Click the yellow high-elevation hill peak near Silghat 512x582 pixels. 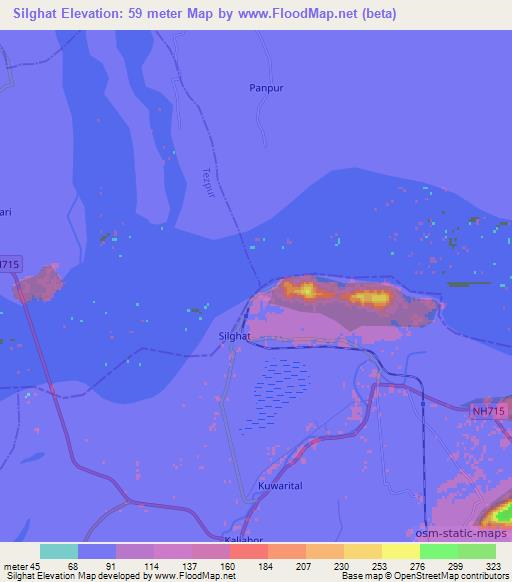[x=371, y=298]
